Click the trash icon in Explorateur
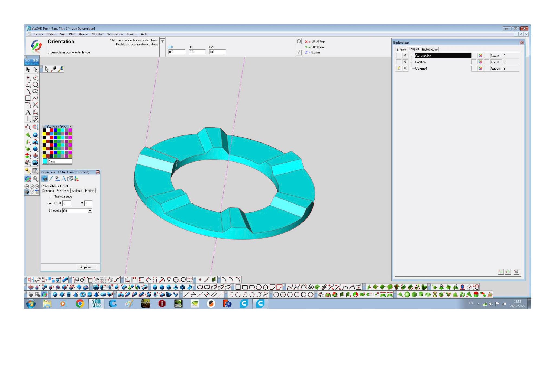555x392 pixels. coord(517,272)
